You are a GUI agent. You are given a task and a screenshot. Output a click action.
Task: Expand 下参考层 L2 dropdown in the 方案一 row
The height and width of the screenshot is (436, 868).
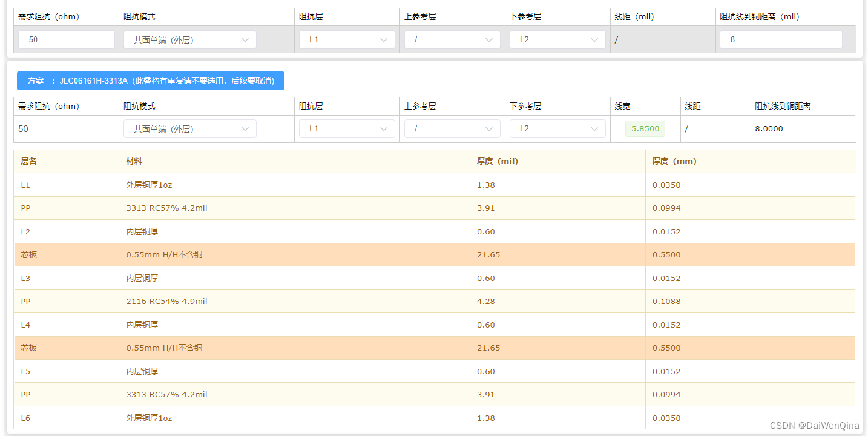[557, 129]
